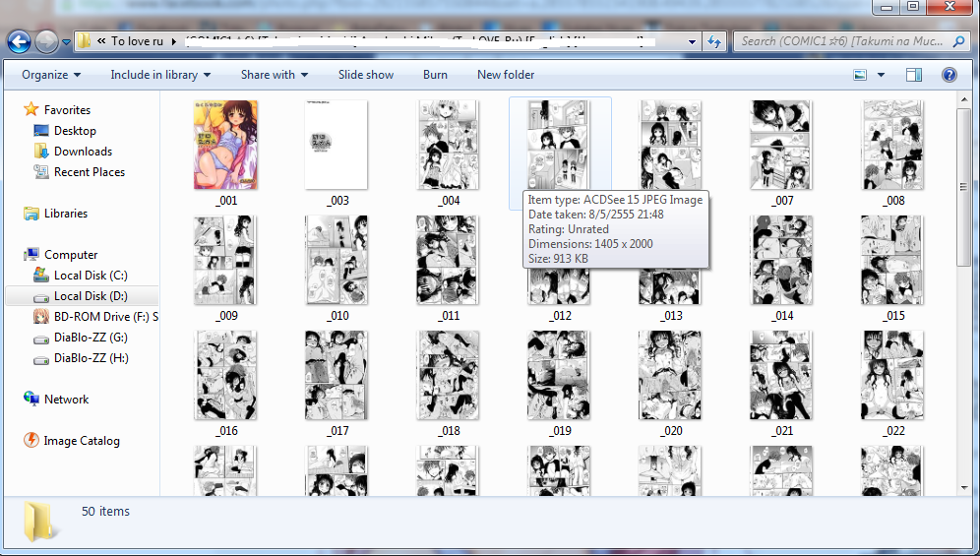This screenshot has height=556, width=980.
Task: Select Network in the navigation pane
Action: pos(66,399)
